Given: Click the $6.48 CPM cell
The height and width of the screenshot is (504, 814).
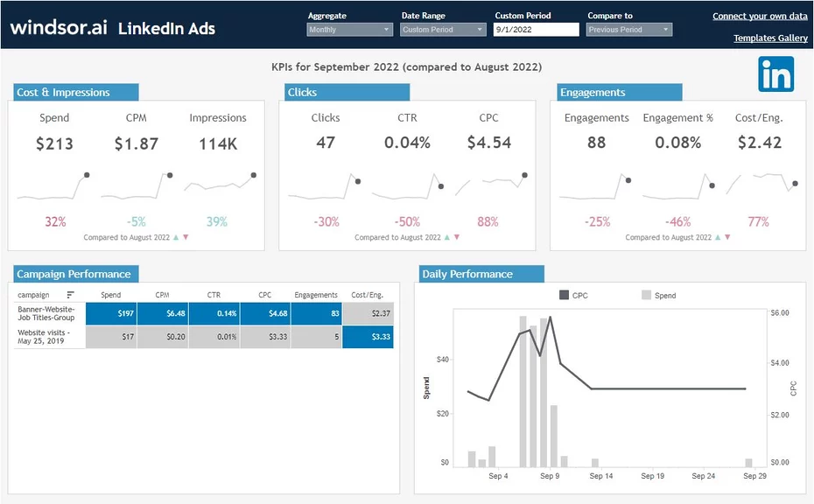Looking at the screenshot, I should pos(163,313).
